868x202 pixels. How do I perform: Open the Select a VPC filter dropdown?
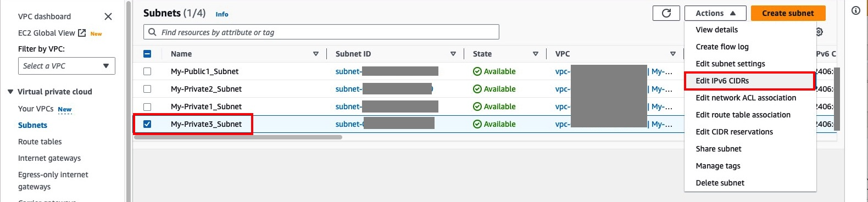[66, 66]
